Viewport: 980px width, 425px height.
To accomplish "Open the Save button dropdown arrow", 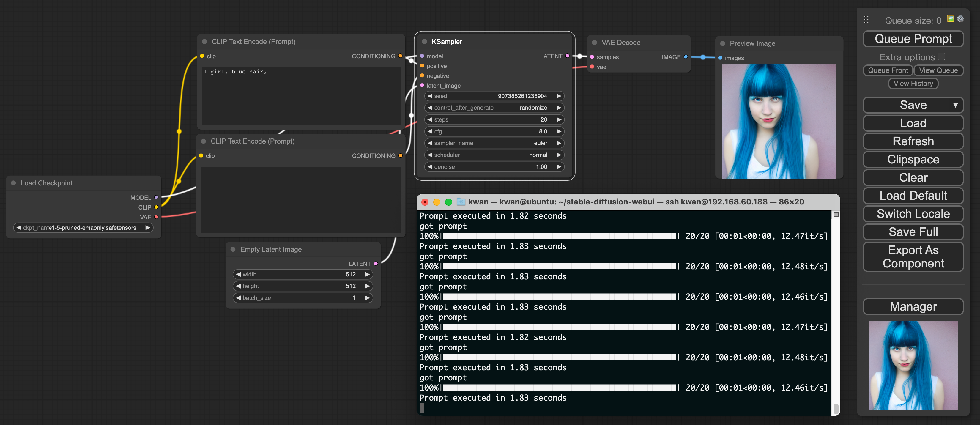I will coord(956,105).
